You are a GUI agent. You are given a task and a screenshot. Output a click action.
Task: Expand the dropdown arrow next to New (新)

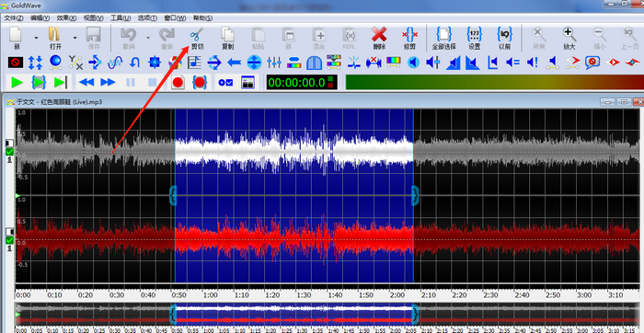pyautogui.click(x=36, y=38)
